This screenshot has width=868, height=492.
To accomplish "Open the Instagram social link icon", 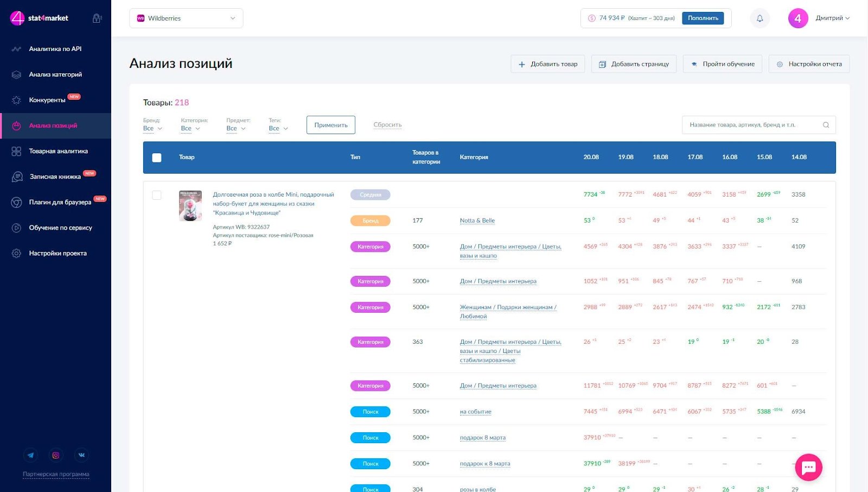I will pyautogui.click(x=56, y=455).
